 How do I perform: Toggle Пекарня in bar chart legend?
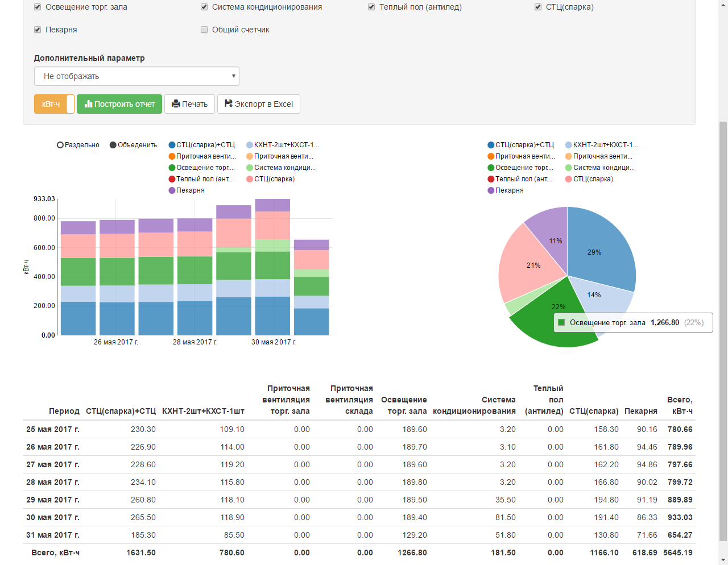click(x=187, y=190)
